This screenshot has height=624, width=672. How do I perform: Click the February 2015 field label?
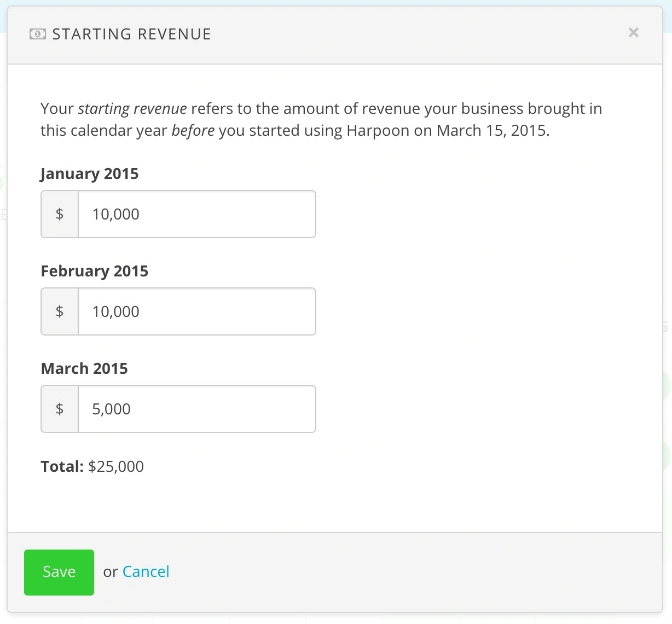tap(94, 270)
